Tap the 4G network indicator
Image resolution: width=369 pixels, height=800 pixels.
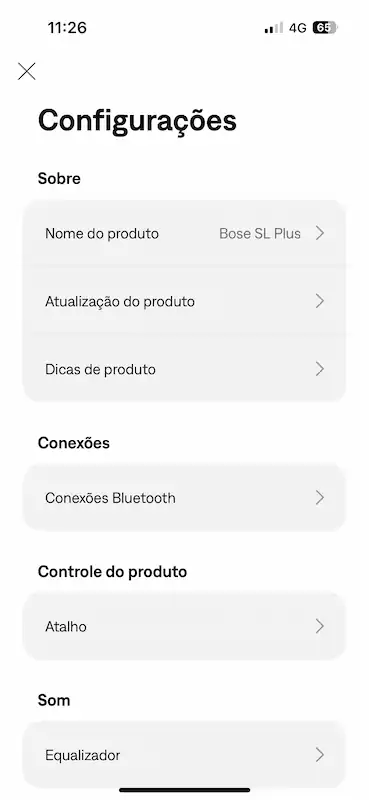pos(298,28)
